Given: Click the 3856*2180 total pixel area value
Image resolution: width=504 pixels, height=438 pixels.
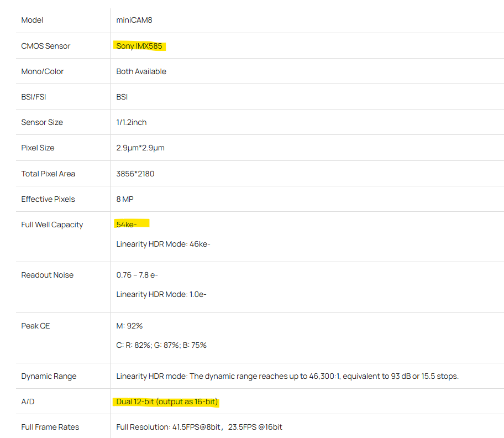Looking at the screenshot, I should tap(135, 174).
